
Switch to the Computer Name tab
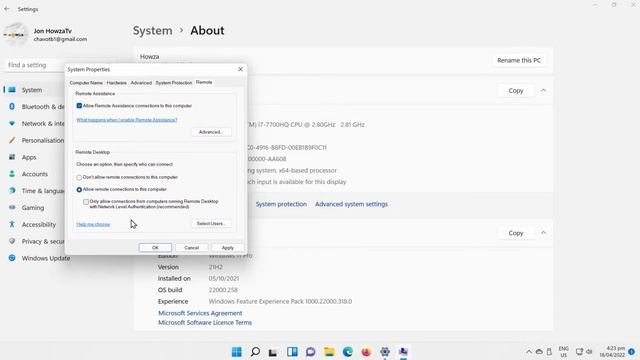click(86, 82)
